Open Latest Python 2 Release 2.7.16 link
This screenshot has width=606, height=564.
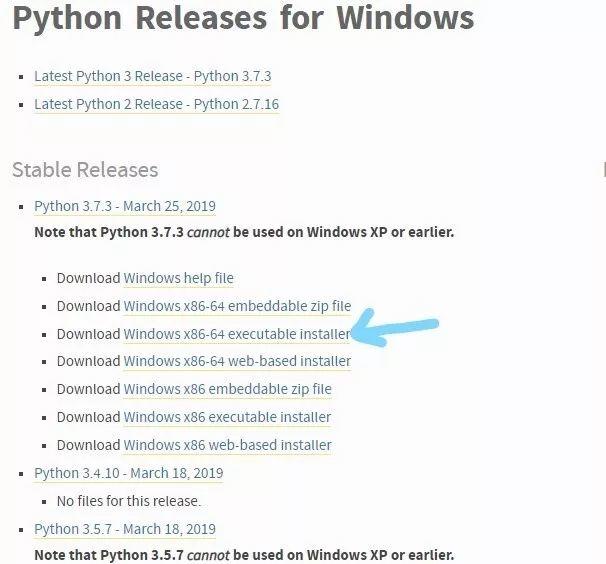[156, 104]
